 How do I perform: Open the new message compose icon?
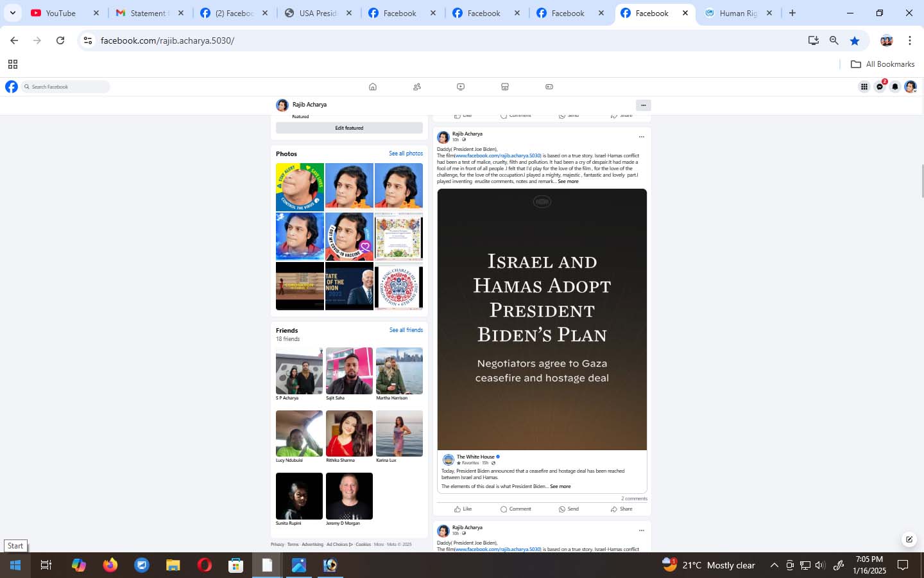(909, 539)
